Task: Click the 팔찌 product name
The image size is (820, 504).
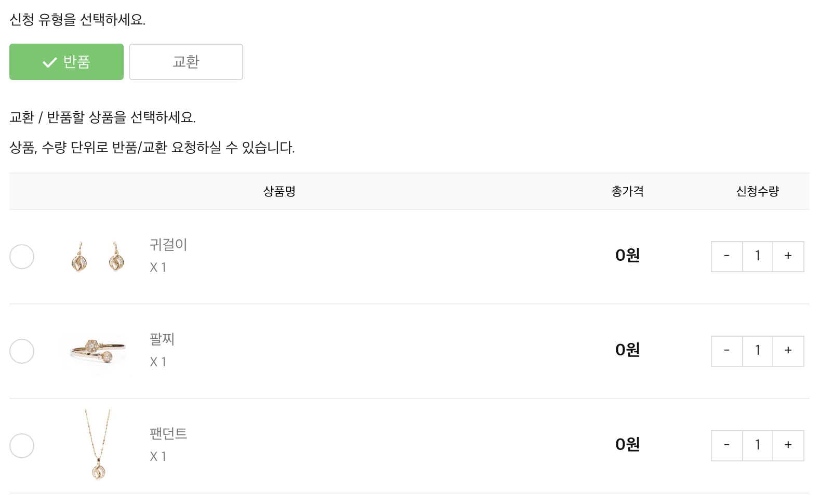Action: click(x=162, y=339)
